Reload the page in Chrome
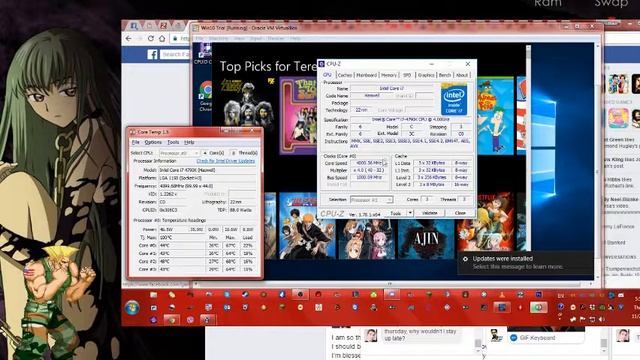 click(x=151, y=38)
